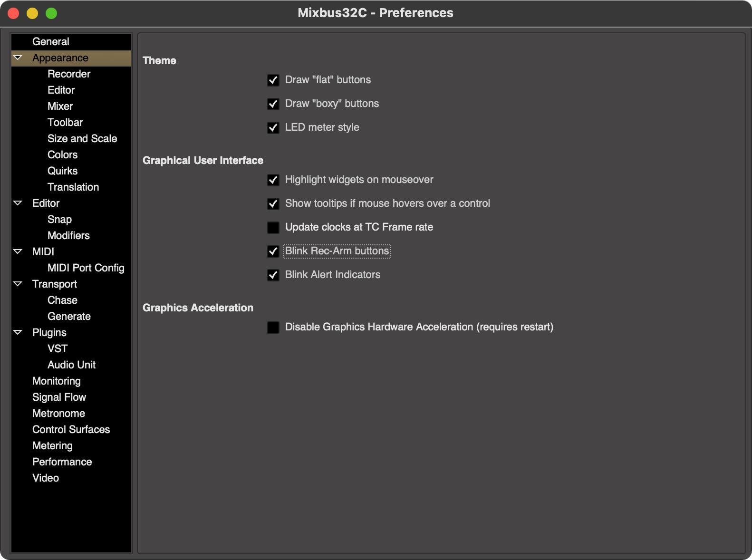Screen dimensions: 752x560
Task: Enable Disable Graphics Hardware Acceleration checkbox
Action: pos(273,327)
